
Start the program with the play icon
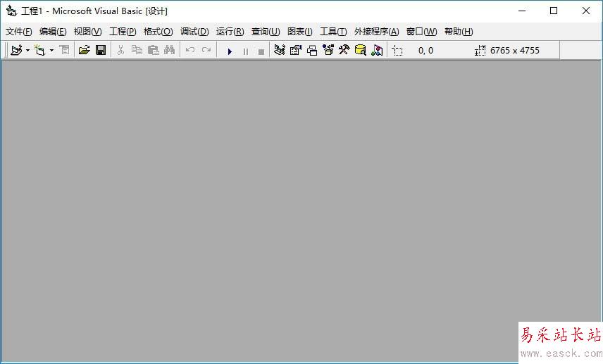(x=230, y=51)
